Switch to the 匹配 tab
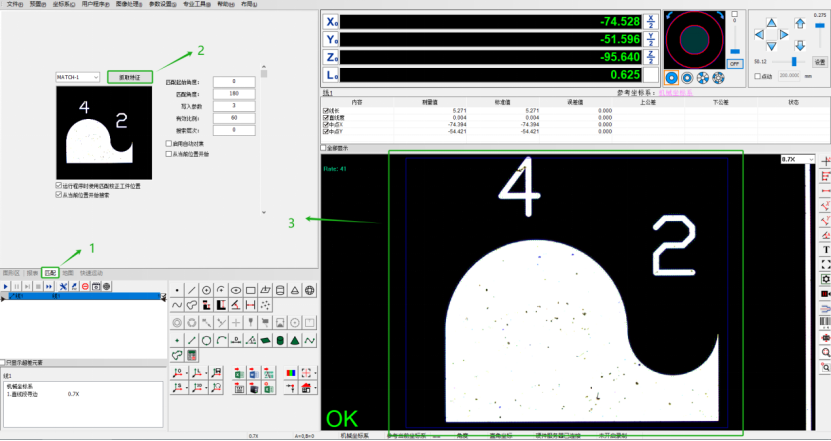 pyautogui.click(x=50, y=271)
